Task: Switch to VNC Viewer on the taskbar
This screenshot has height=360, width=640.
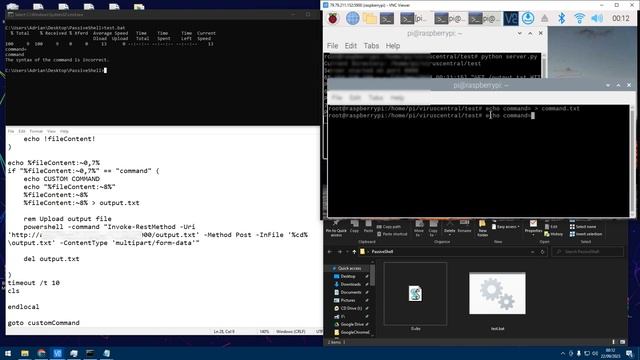Action: (x=58, y=353)
